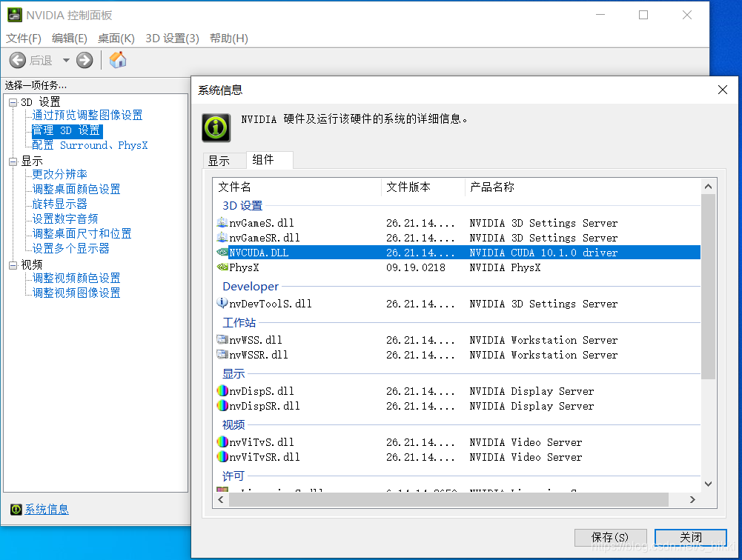The height and width of the screenshot is (560, 742).
Task: Click the nvDispS.dll color wheel icon
Action: pyautogui.click(x=222, y=390)
